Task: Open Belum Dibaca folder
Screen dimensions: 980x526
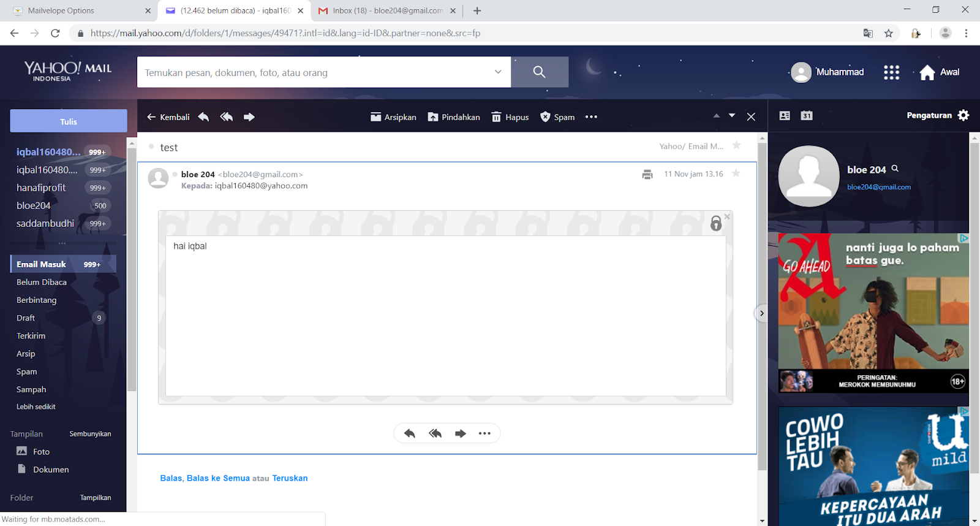Action: pyautogui.click(x=42, y=282)
